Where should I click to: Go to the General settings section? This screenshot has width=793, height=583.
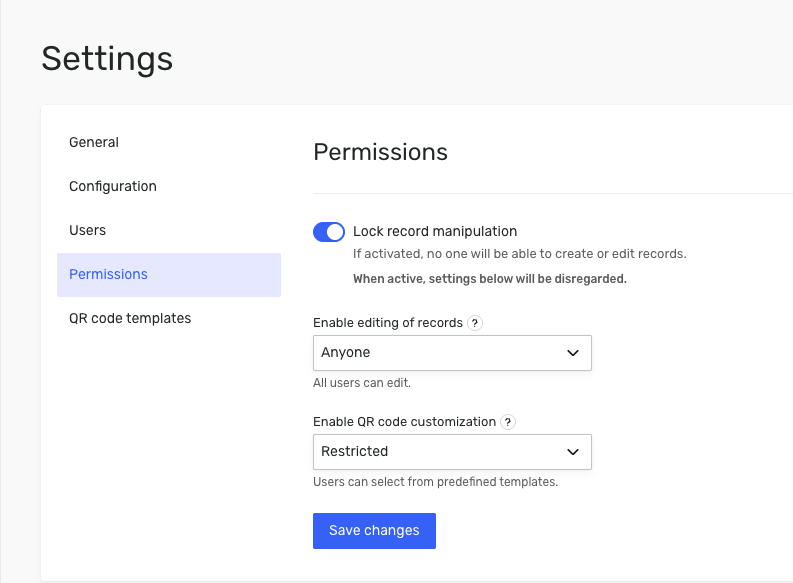coord(94,143)
